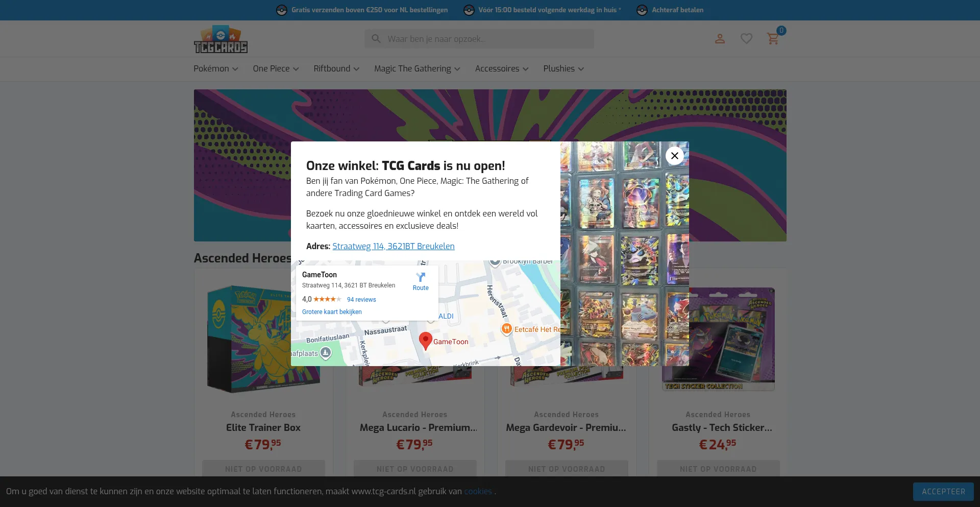Open the Plushies menu

563,69
